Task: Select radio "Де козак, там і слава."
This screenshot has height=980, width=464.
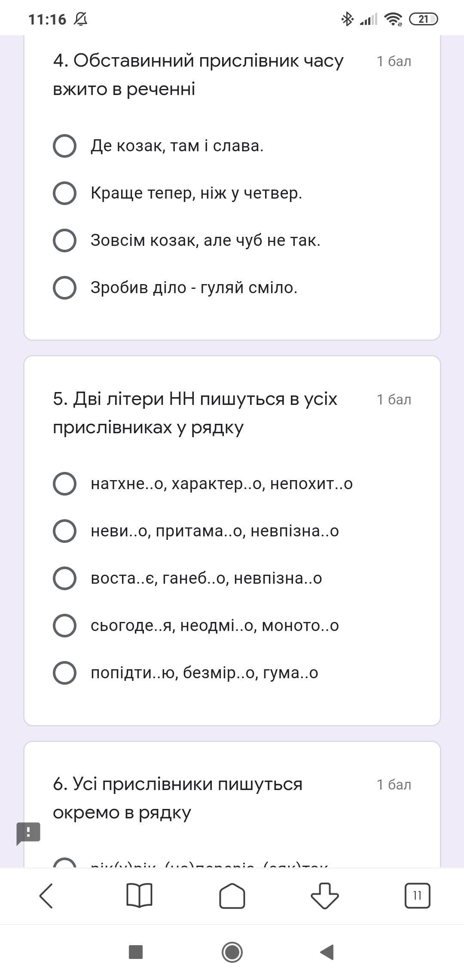Action: coord(65,146)
